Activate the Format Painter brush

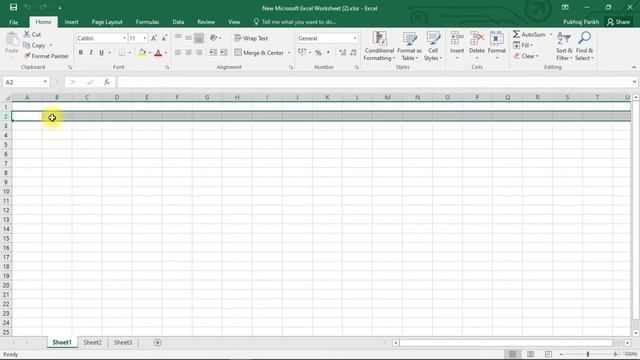pyautogui.click(x=46, y=56)
